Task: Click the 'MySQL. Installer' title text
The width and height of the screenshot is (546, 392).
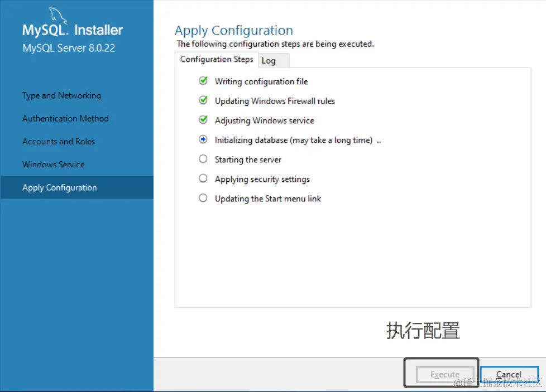Action: 73,30
